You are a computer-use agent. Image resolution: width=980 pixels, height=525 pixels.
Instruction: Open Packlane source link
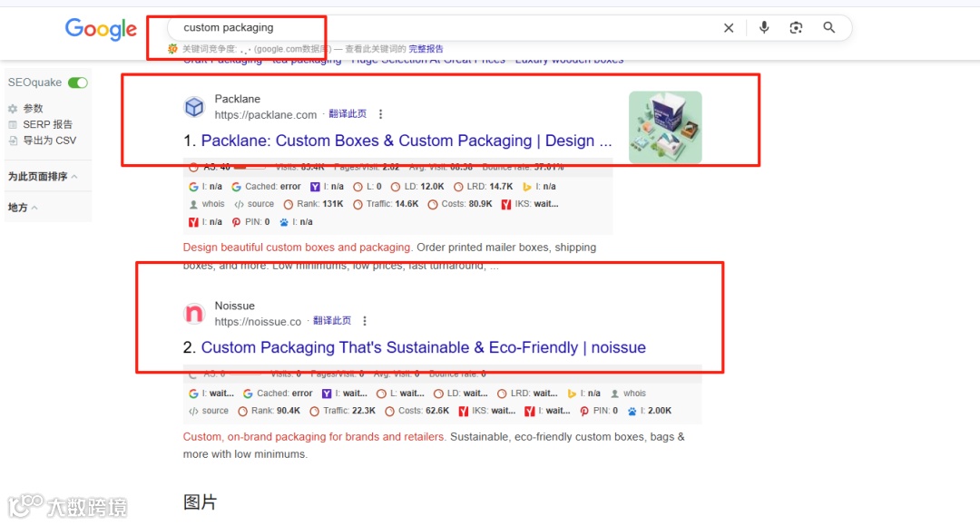tap(254, 204)
